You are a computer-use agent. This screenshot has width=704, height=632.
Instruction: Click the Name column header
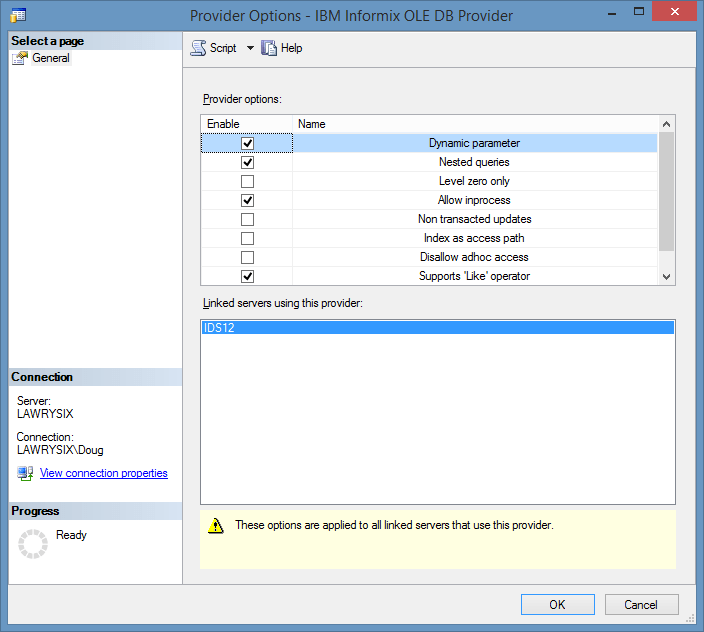(475, 124)
